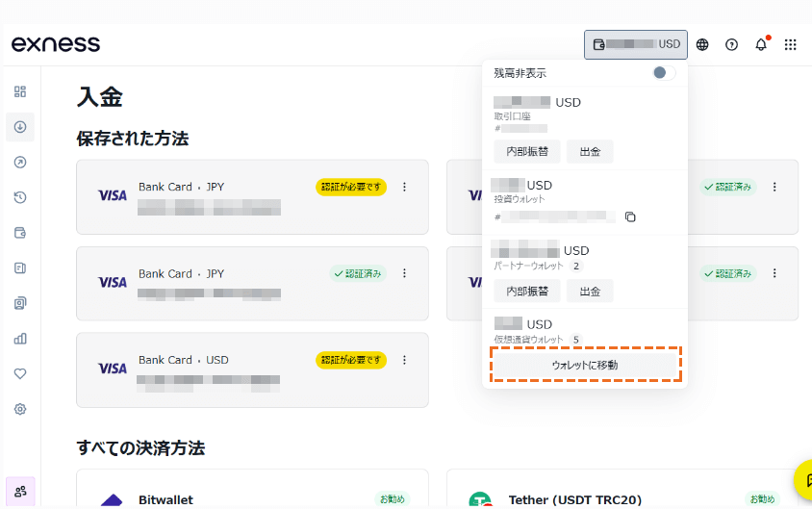Open the withdrawal arrow icon in sidebar
812x509 pixels.
click(20, 162)
